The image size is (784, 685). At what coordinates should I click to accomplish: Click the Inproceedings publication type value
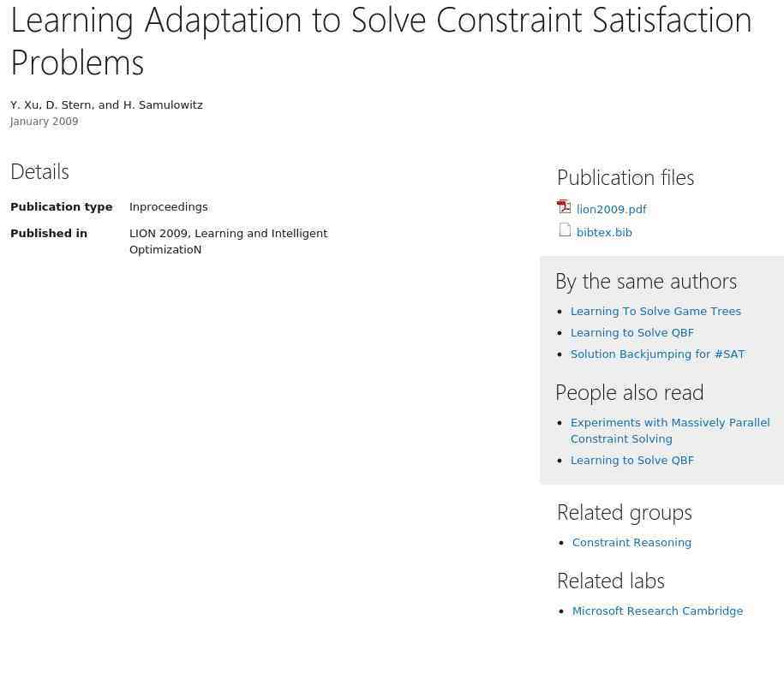[x=168, y=207]
